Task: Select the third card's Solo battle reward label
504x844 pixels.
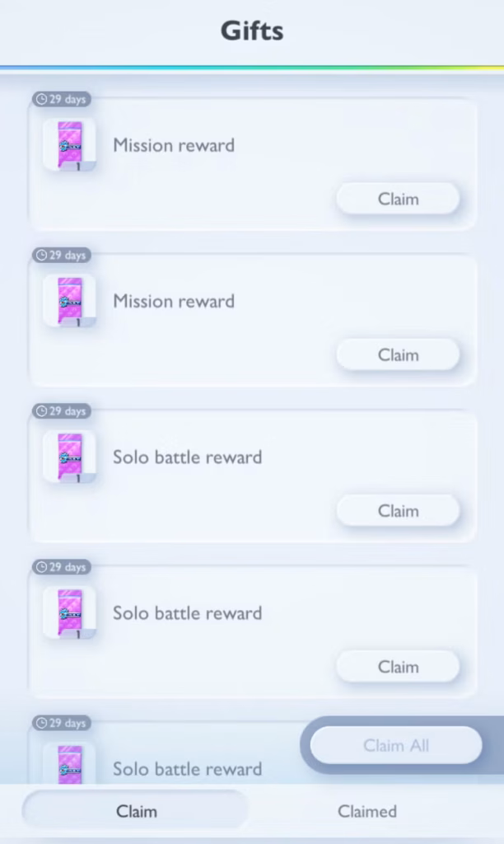Action: (x=187, y=457)
